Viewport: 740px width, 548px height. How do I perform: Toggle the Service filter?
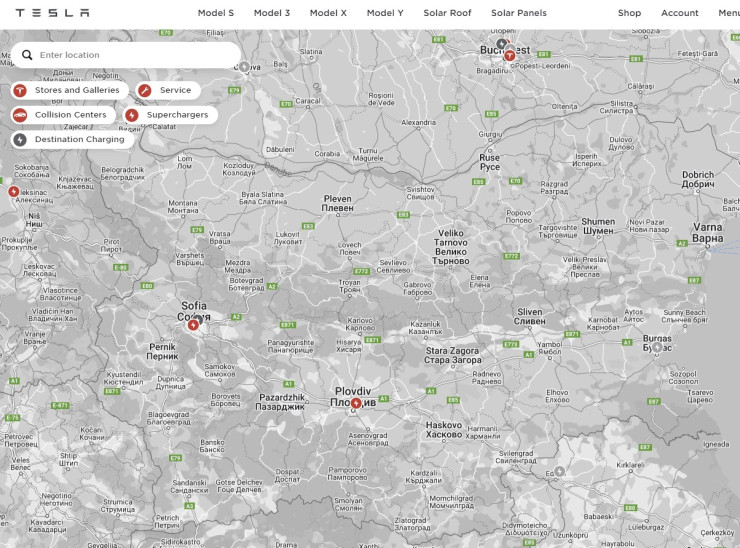coord(167,90)
